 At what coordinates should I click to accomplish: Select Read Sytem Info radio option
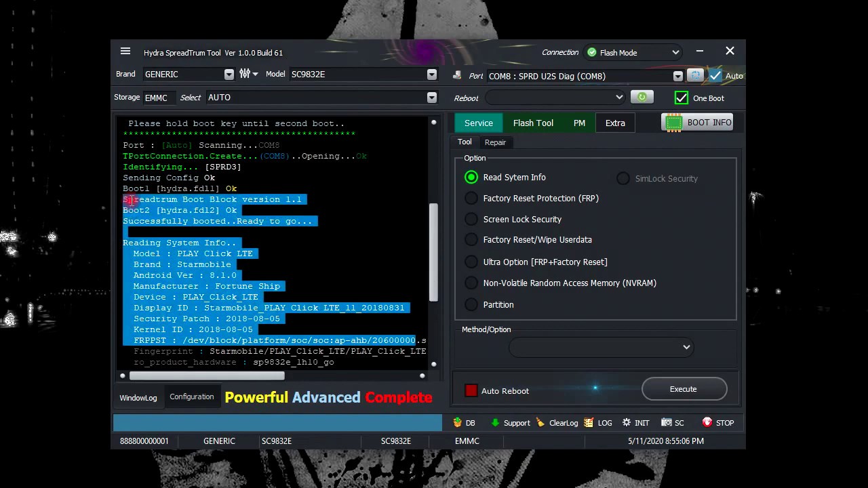coord(471,178)
